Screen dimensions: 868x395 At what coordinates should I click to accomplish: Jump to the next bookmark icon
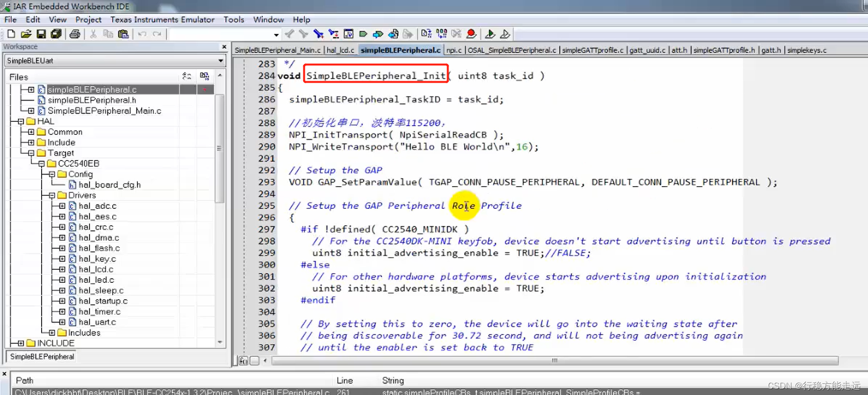[x=378, y=34]
